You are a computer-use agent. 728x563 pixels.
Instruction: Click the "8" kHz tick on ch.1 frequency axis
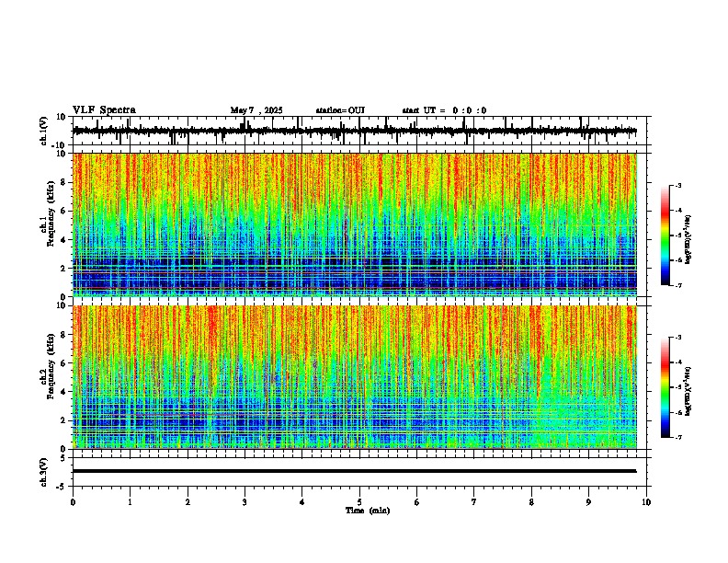pyautogui.click(x=64, y=182)
